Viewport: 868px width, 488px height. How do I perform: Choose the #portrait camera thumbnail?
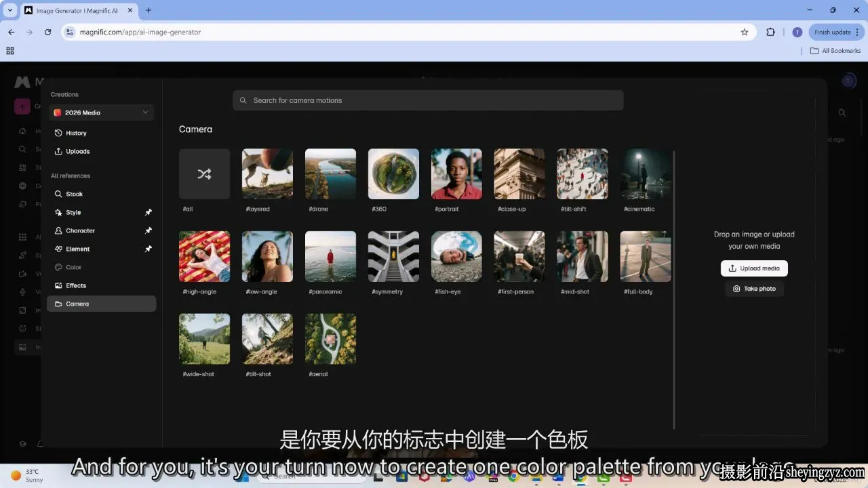(456, 174)
